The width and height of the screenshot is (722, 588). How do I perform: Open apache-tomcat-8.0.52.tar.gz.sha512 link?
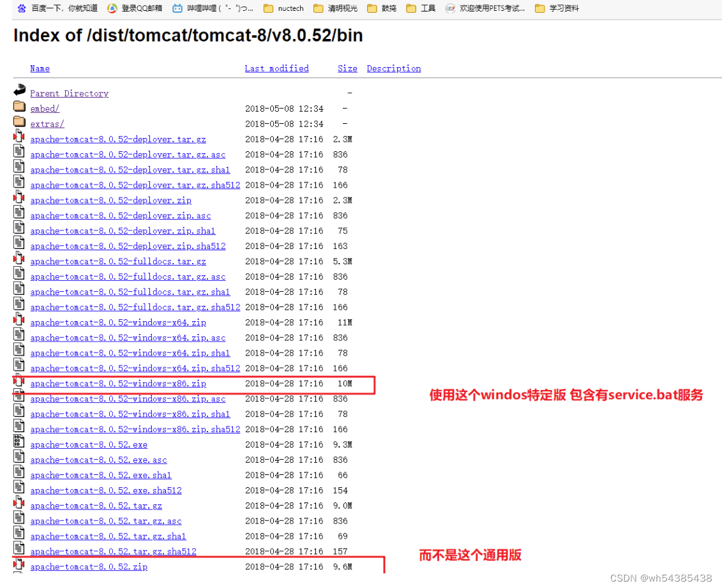pos(113,552)
